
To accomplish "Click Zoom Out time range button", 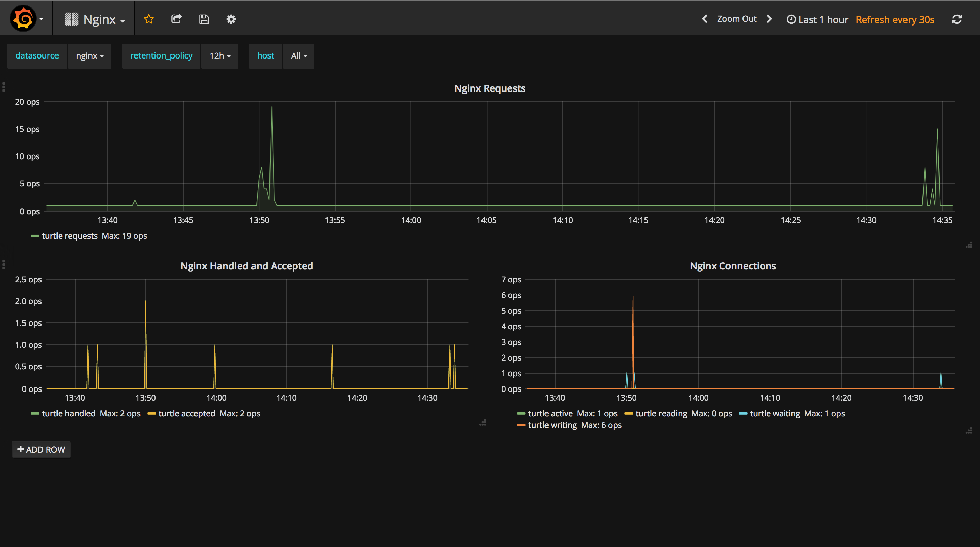I will (x=736, y=19).
